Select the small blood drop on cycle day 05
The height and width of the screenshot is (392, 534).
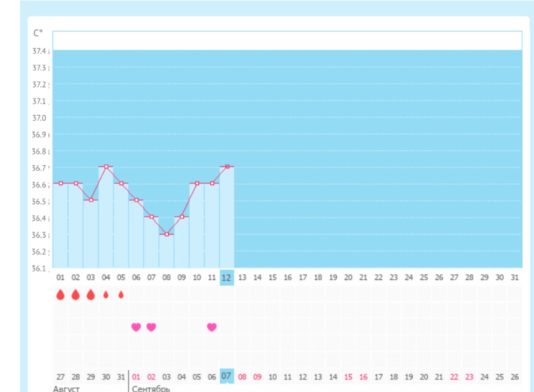[x=121, y=295]
